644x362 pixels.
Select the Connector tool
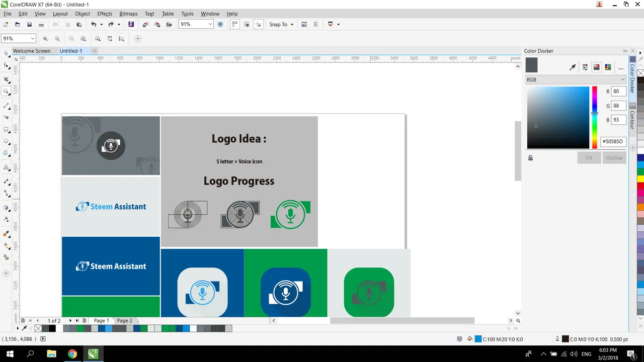[x=6, y=193]
